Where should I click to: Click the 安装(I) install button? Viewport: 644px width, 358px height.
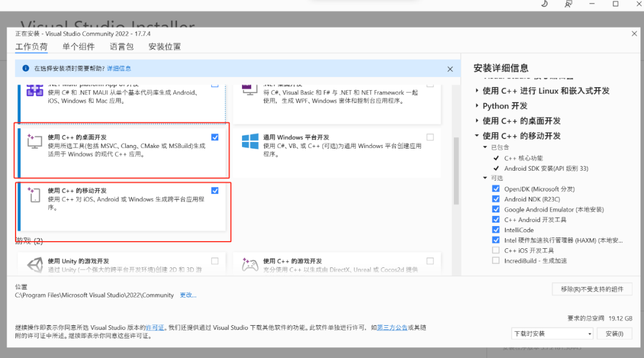click(x=614, y=334)
